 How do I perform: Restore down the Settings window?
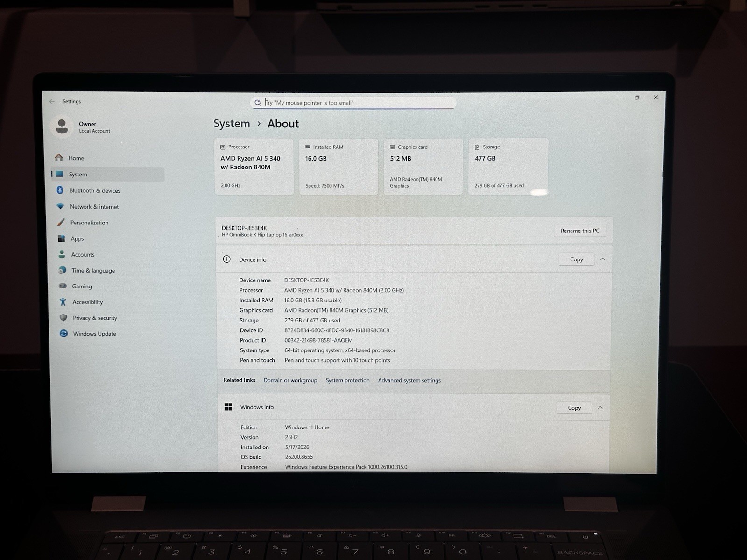coord(637,98)
